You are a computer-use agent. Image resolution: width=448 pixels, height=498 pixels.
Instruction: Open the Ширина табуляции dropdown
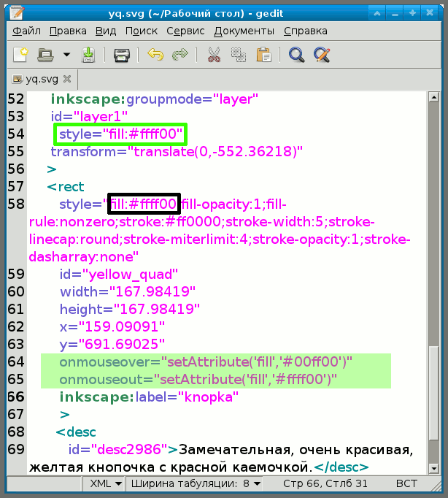(x=196, y=483)
